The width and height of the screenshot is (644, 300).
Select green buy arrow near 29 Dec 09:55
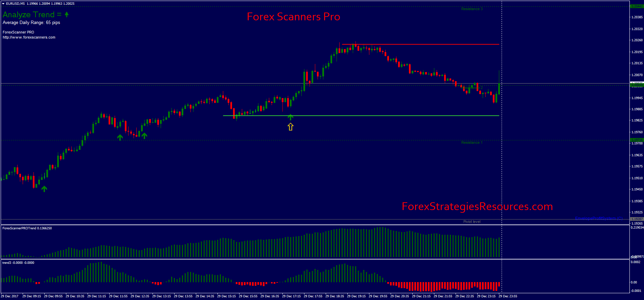pos(44,189)
